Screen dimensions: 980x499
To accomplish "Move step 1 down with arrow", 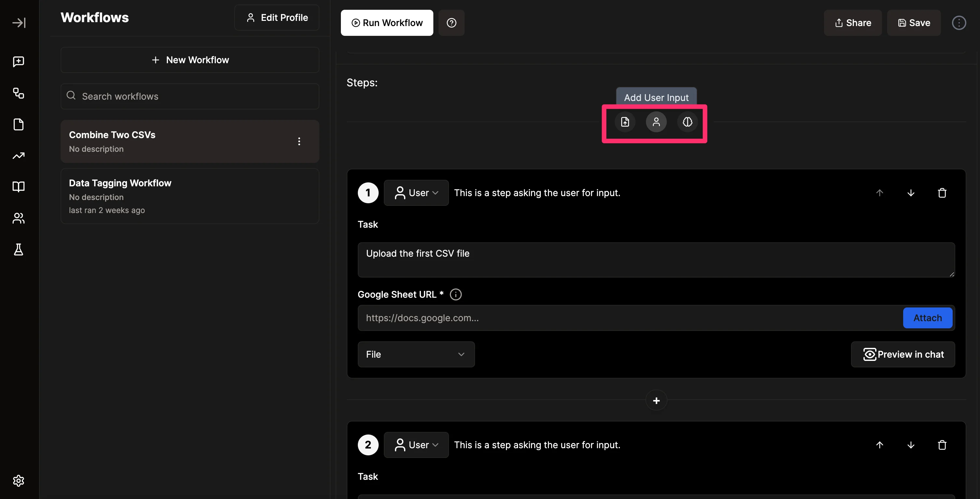I will click(x=910, y=193).
